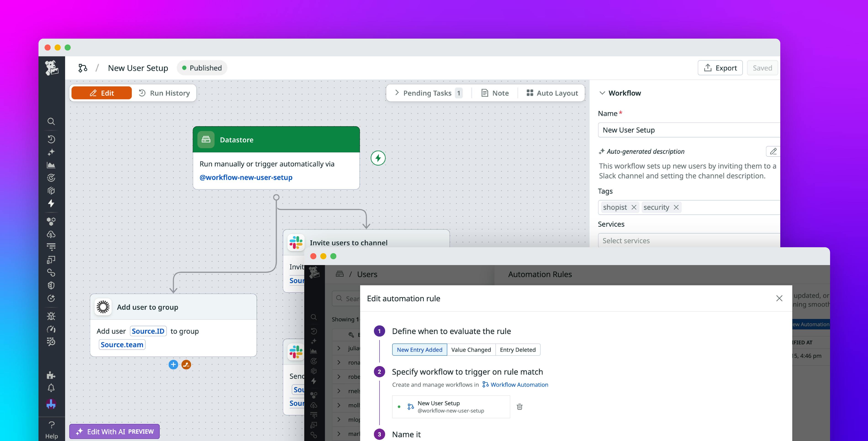
Task: Select the Value Changed rule trigger
Action: click(471, 350)
